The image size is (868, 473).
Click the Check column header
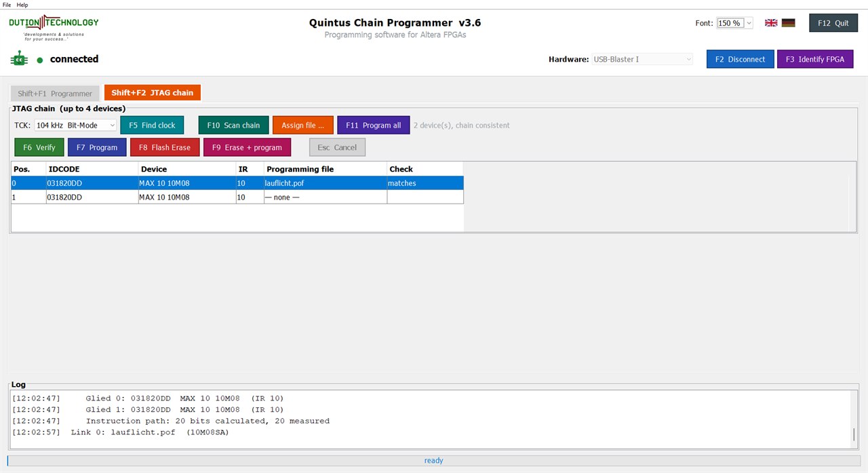[425, 169]
